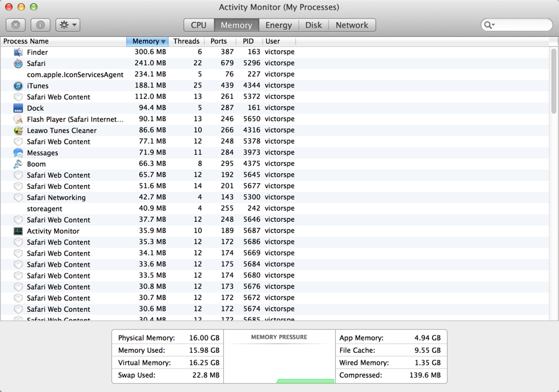Select the storeagent process row
559x392 pixels.
click(x=275, y=209)
